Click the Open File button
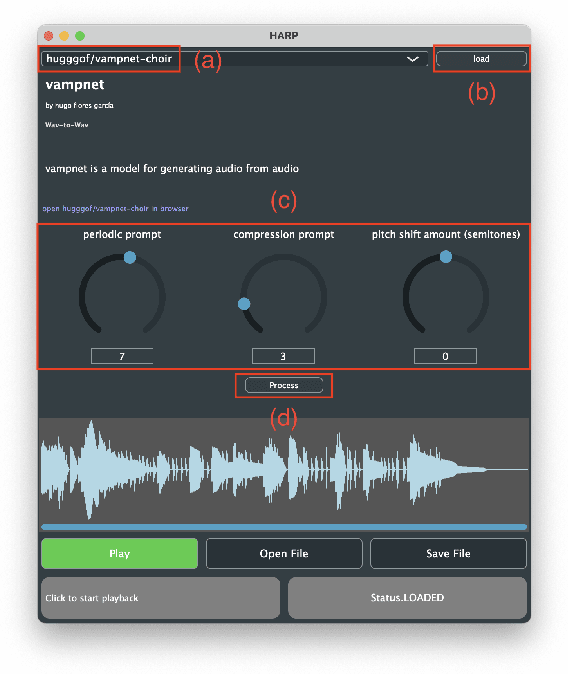Viewport: 568px width, 674px height. tap(284, 554)
